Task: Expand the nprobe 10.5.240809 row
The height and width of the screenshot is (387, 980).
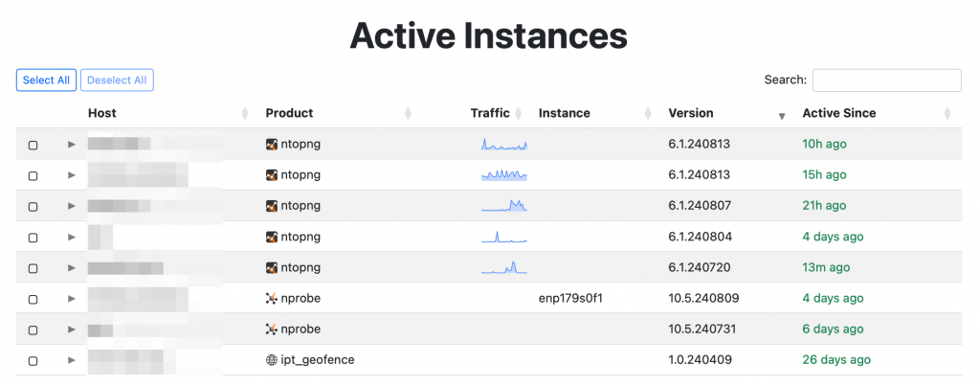Action: (x=72, y=299)
